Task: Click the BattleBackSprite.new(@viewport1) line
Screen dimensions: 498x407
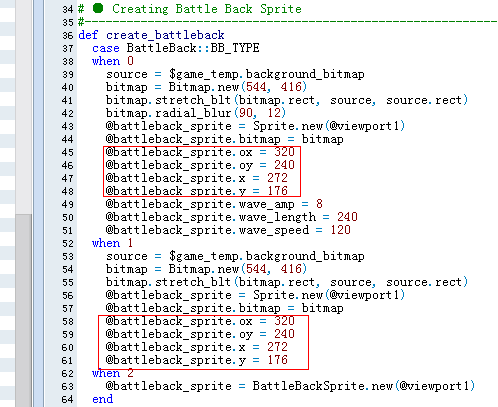Action: (x=290, y=386)
